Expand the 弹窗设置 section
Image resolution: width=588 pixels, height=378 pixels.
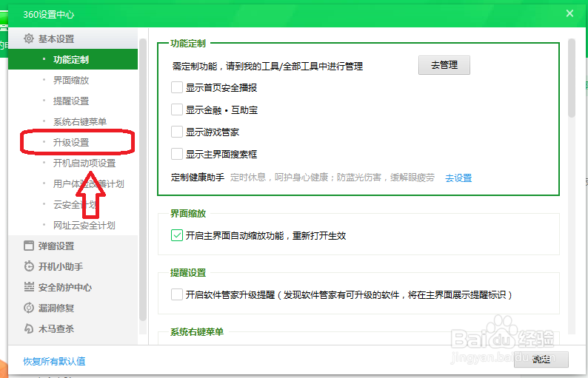[x=73, y=246]
